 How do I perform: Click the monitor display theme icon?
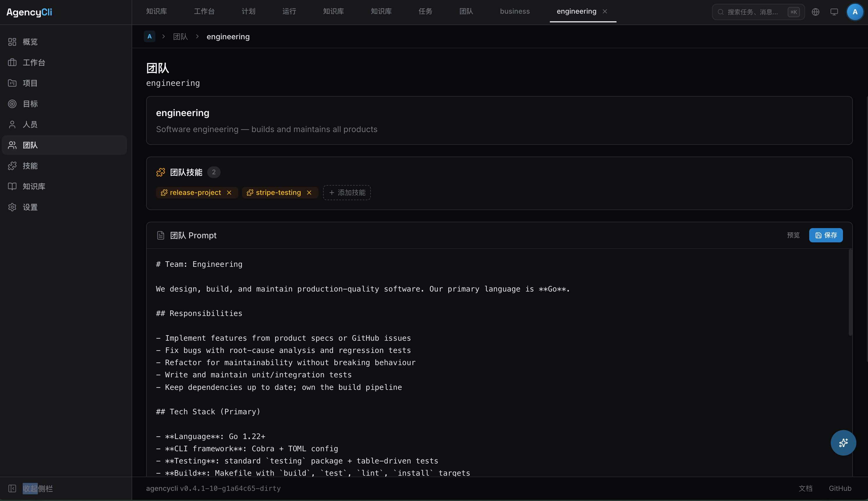click(834, 12)
